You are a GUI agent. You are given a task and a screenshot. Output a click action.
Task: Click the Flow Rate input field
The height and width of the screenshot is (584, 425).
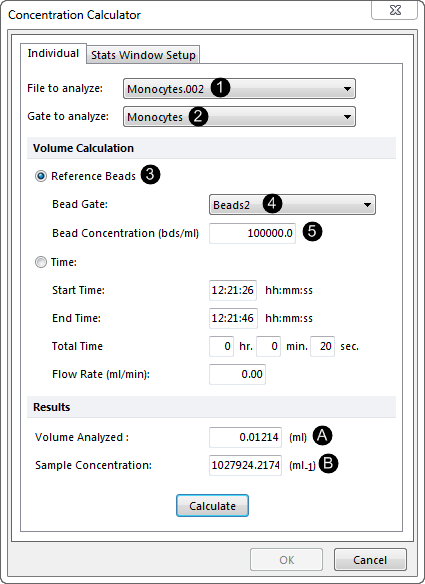click(x=237, y=374)
